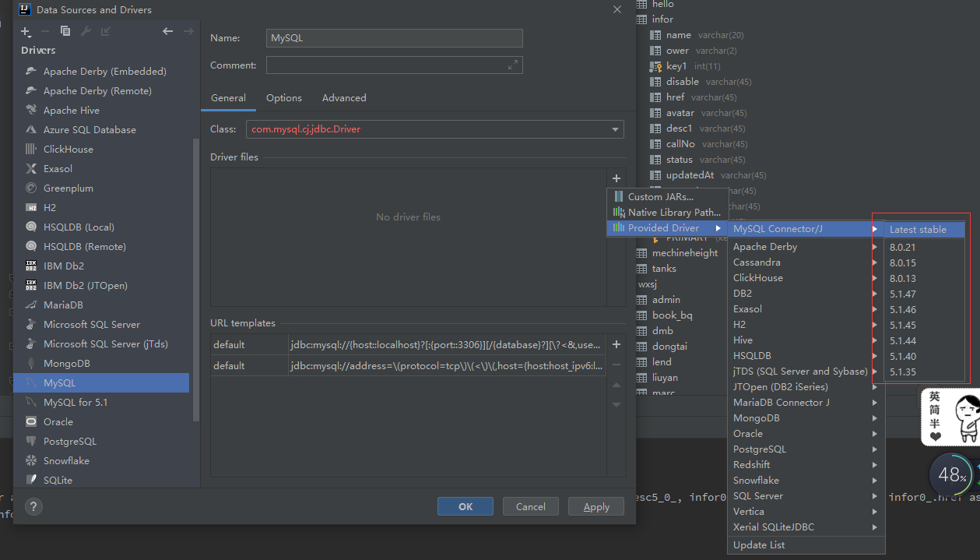This screenshot has width=980, height=560.
Task: Remove URL template with the minus icon
Action: click(616, 365)
